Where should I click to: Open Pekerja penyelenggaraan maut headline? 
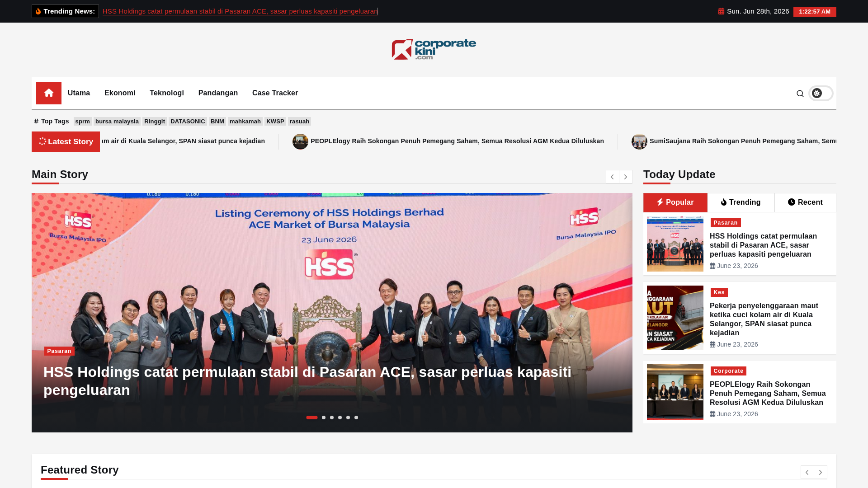pos(764,319)
